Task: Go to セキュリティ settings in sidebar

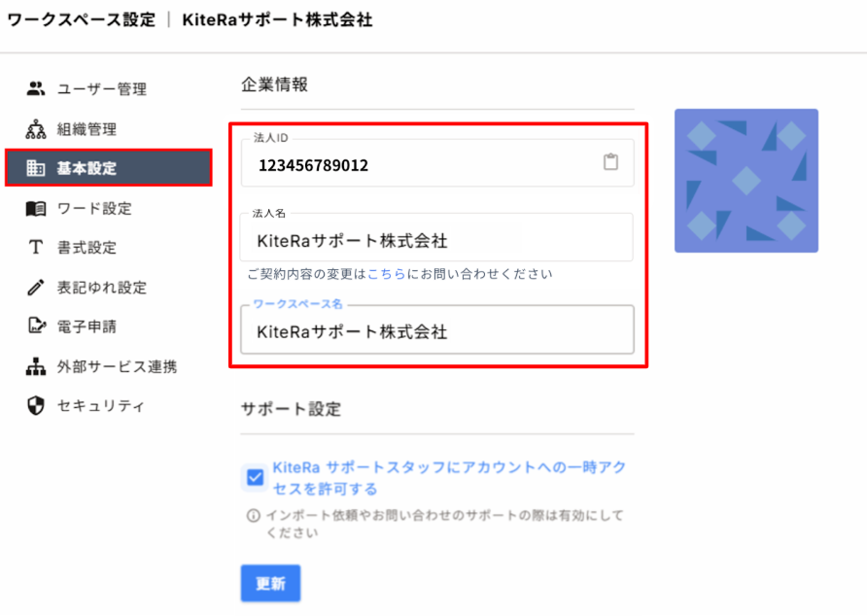Action: [100, 406]
